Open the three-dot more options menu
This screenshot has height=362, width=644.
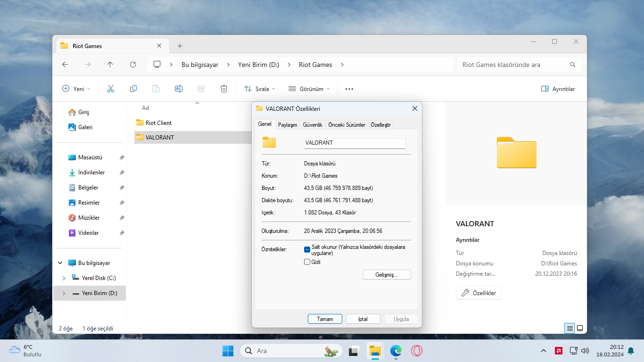349,89
